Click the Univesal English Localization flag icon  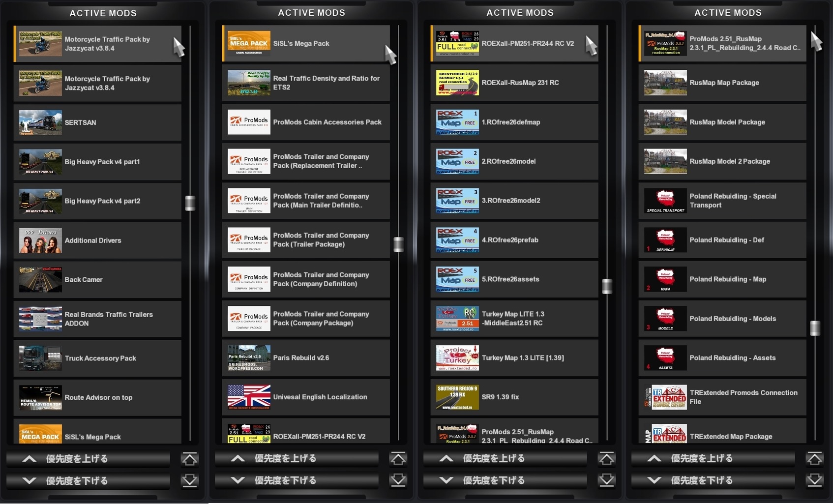(x=249, y=397)
